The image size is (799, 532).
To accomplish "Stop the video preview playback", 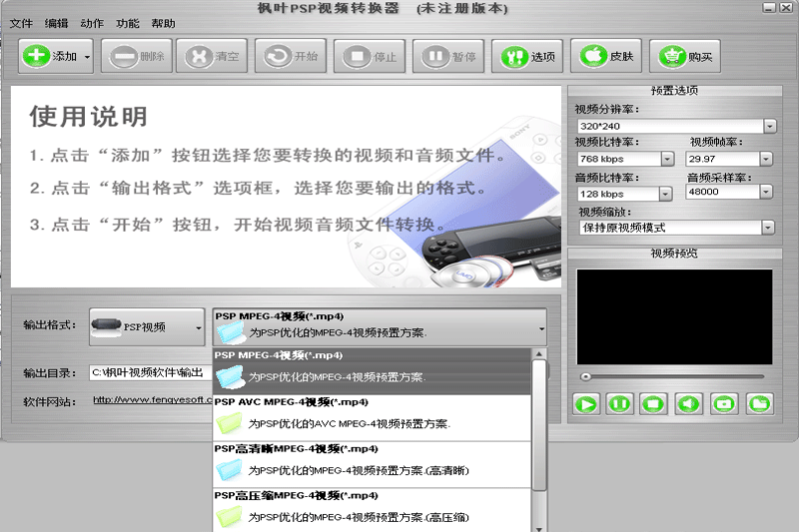I will point(654,404).
